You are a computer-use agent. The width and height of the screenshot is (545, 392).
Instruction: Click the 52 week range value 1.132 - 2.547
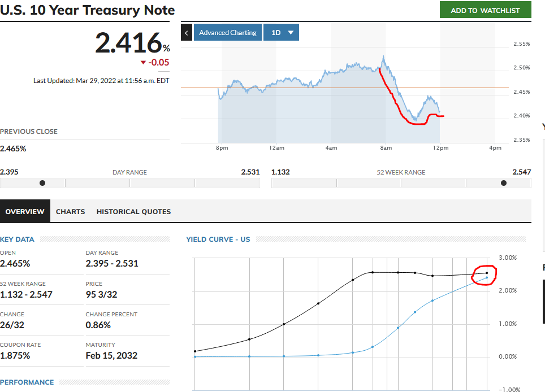click(26, 294)
